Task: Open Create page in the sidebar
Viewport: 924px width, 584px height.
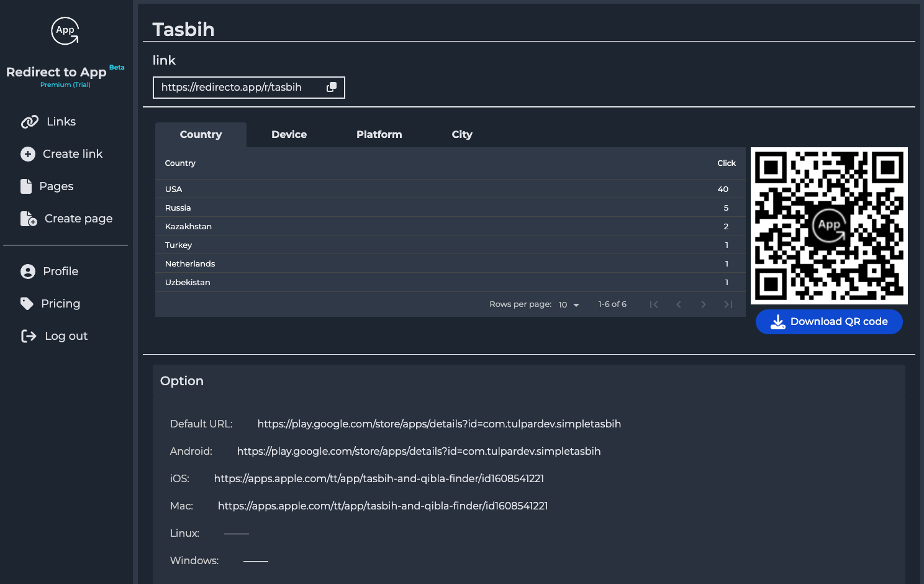Action: 65,219
